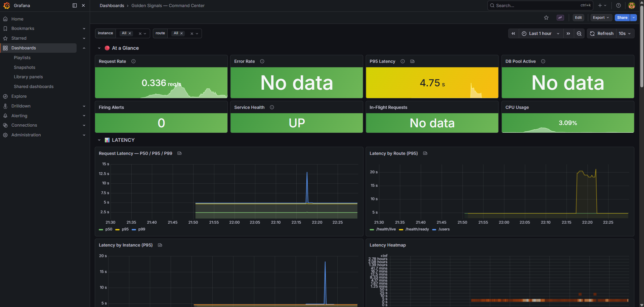The image size is (644, 307).
Task: Open Dashboards breadcrumb link
Action: (x=112, y=6)
